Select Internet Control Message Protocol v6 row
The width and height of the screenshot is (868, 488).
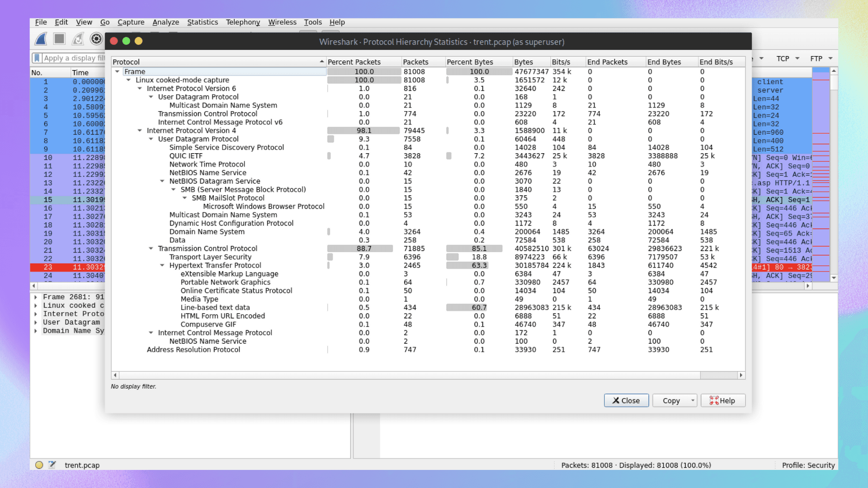tap(428, 122)
